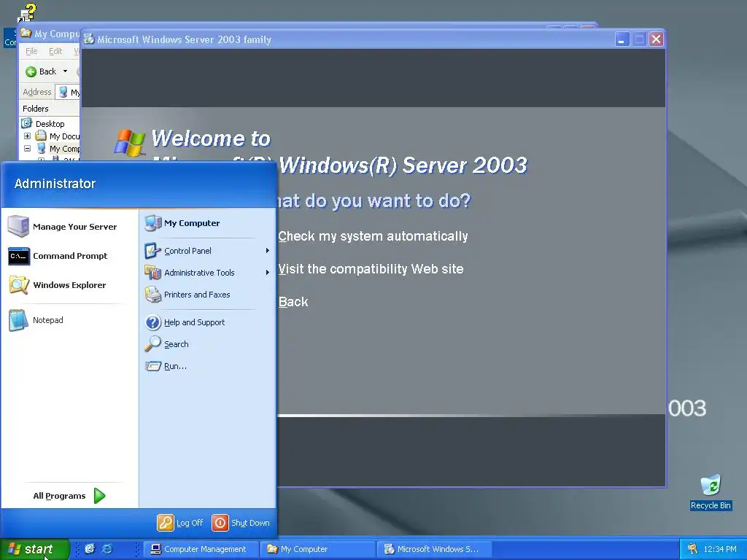Open Printers and Faxes

pos(206,295)
